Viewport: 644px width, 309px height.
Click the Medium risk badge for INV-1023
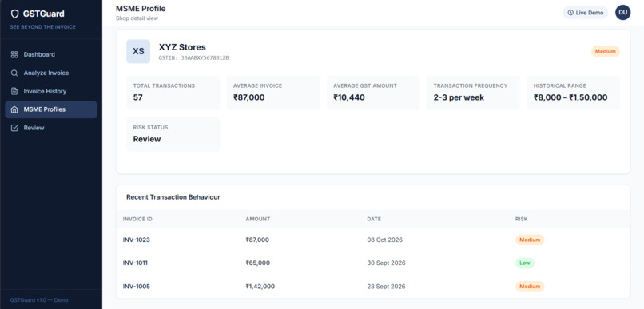[x=530, y=240]
